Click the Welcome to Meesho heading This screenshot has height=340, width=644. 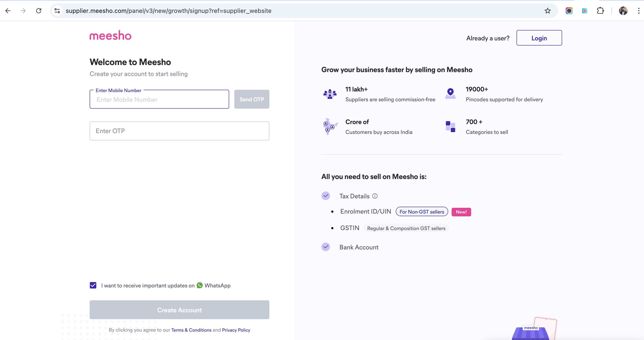tap(130, 62)
